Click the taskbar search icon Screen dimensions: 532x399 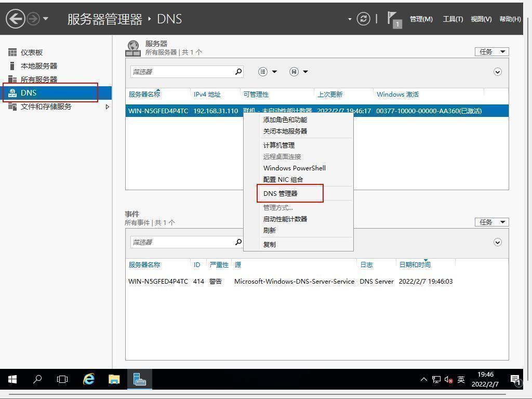coord(37,379)
